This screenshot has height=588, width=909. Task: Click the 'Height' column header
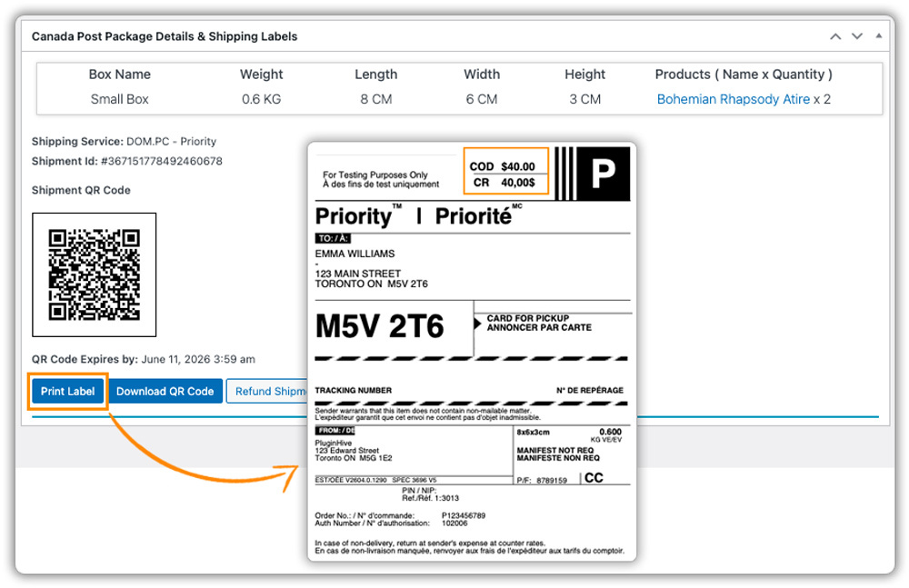584,75
